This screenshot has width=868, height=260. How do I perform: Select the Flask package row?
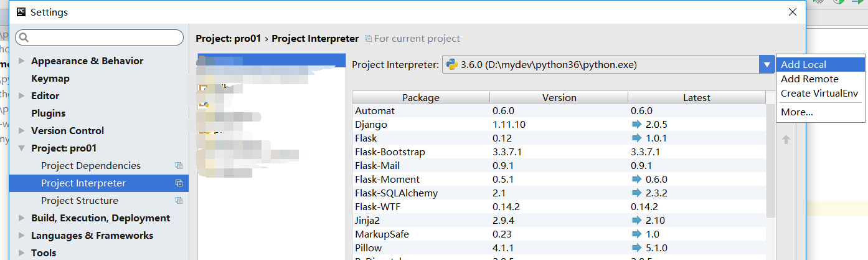[x=559, y=138]
